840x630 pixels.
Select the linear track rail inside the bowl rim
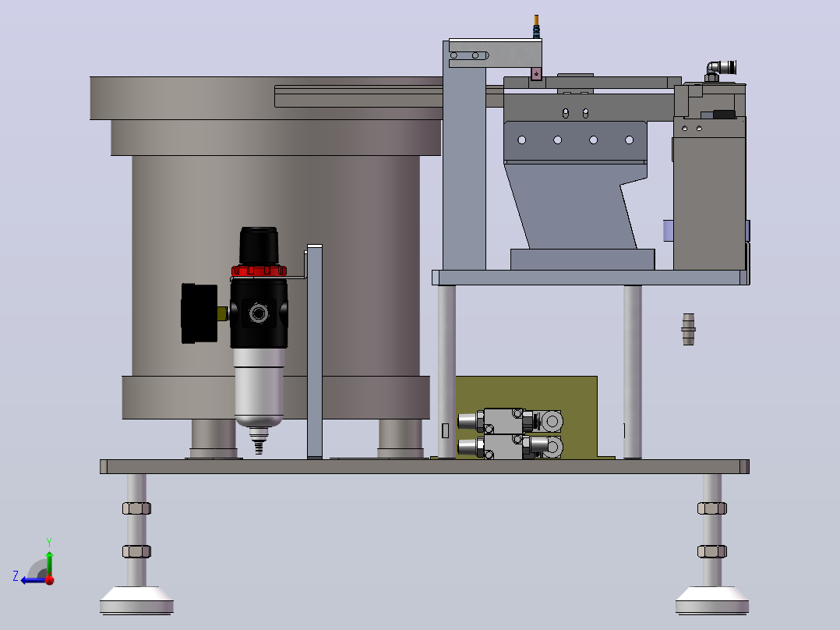pos(359,97)
